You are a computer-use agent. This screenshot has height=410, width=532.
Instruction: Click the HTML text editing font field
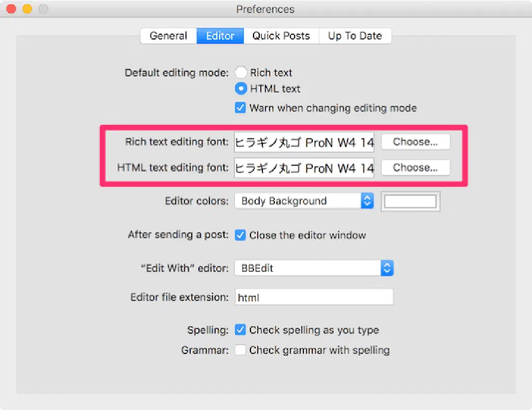click(304, 168)
